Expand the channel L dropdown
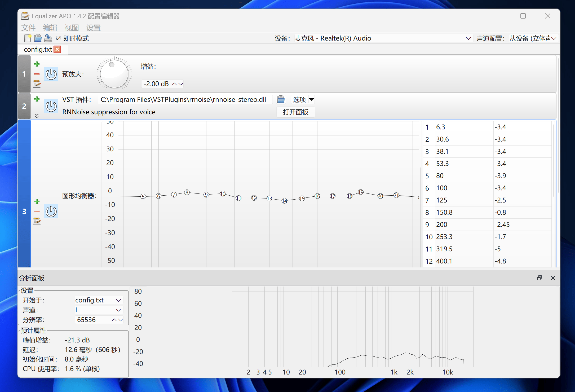The height and width of the screenshot is (392, 575). tap(118, 310)
